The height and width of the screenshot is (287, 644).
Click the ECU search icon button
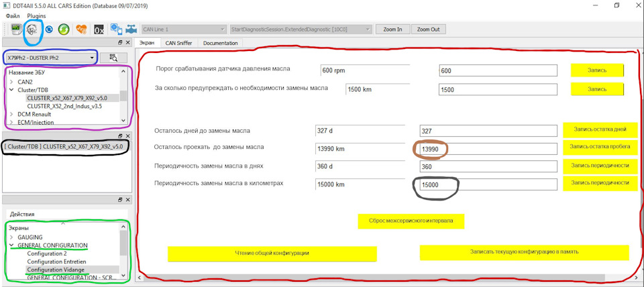pos(114,58)
